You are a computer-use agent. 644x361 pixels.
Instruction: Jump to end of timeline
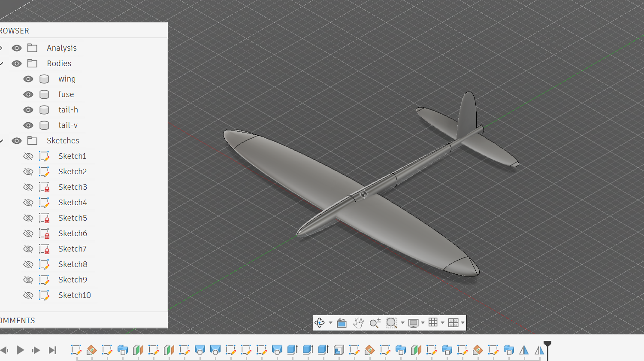pyautogui.click(x=52, y=350)
